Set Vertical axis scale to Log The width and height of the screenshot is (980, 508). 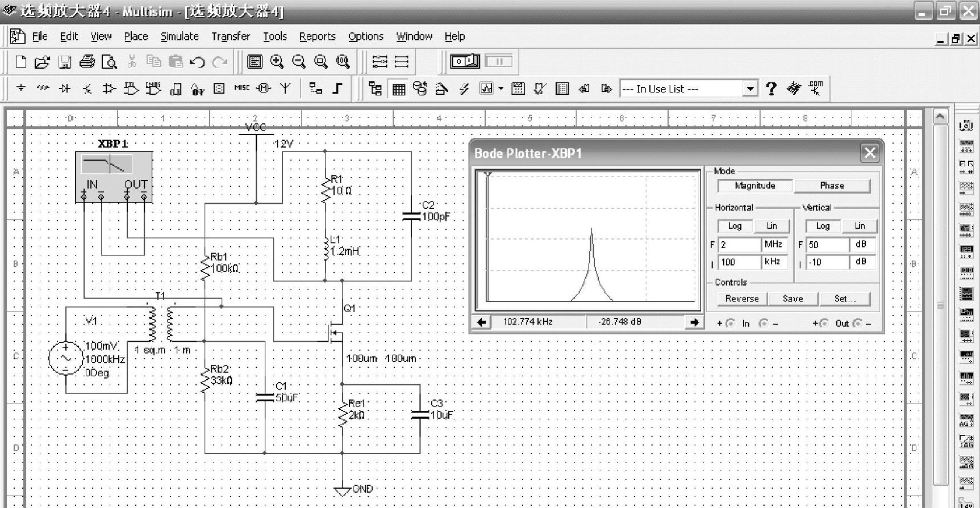click(x=823, y=226)
